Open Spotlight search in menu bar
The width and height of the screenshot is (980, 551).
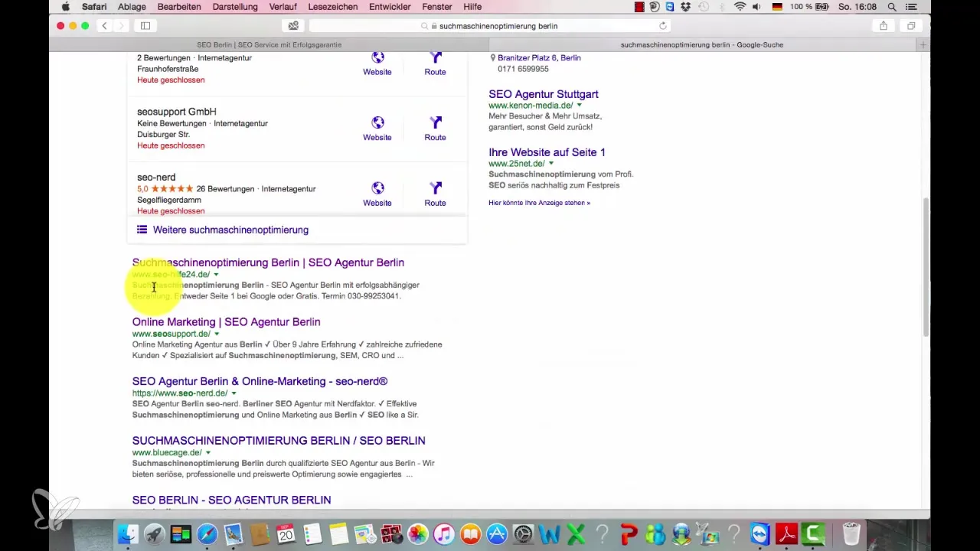tap(892, 7)
